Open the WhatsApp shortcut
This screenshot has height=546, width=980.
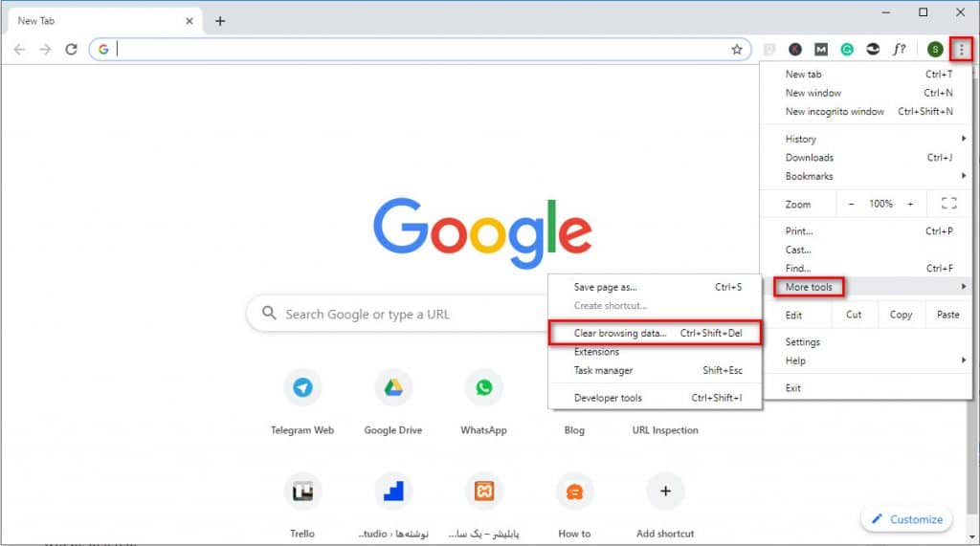coord(483,387)
